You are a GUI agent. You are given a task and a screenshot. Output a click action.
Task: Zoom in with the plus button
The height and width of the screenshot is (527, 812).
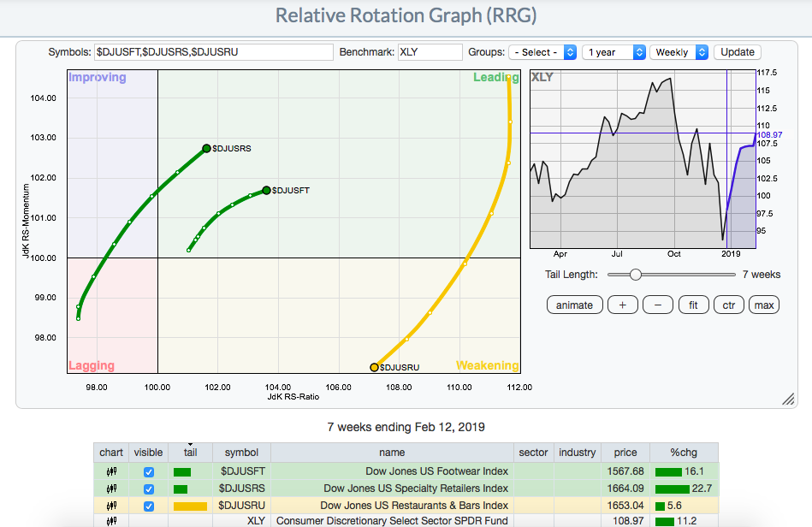pyautogui.click(x=622, y=305)
